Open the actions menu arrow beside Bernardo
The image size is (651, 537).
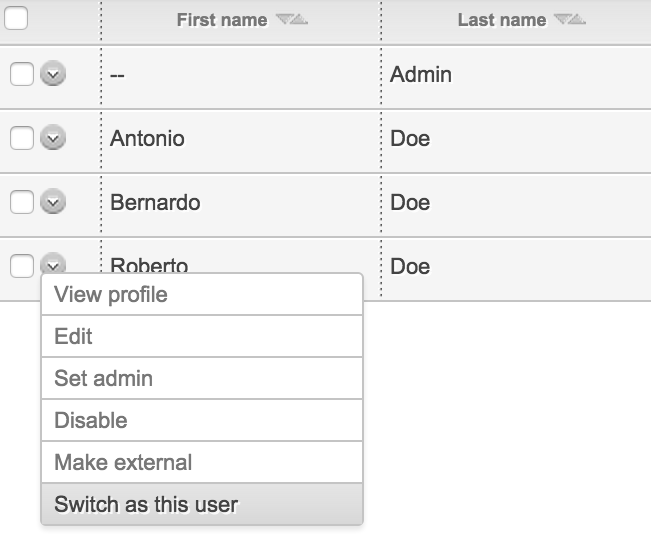coord(53,201)
